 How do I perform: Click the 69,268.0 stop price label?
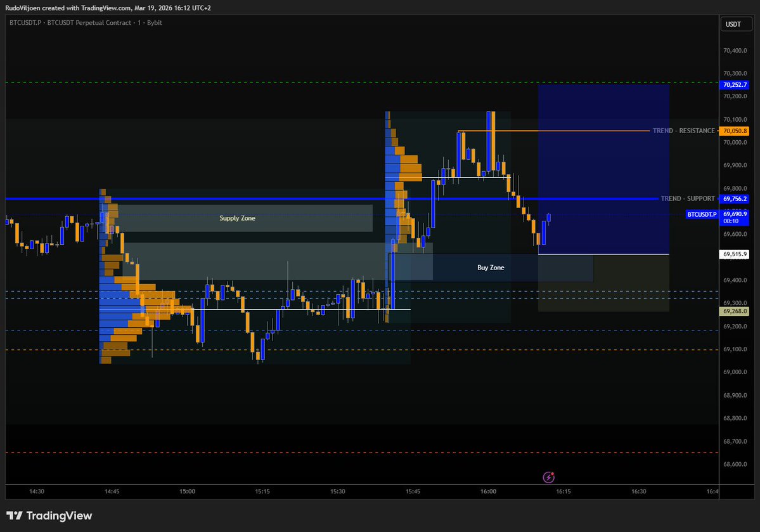735,311
